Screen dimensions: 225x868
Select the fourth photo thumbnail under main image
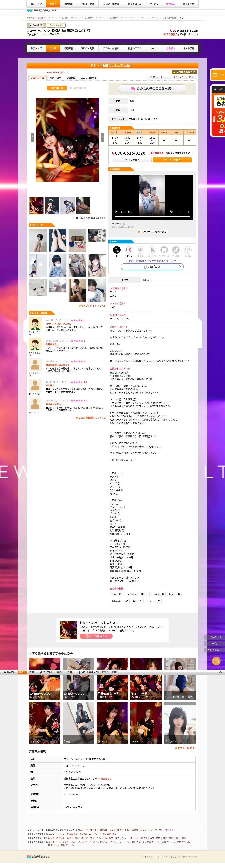pos(83,206)
